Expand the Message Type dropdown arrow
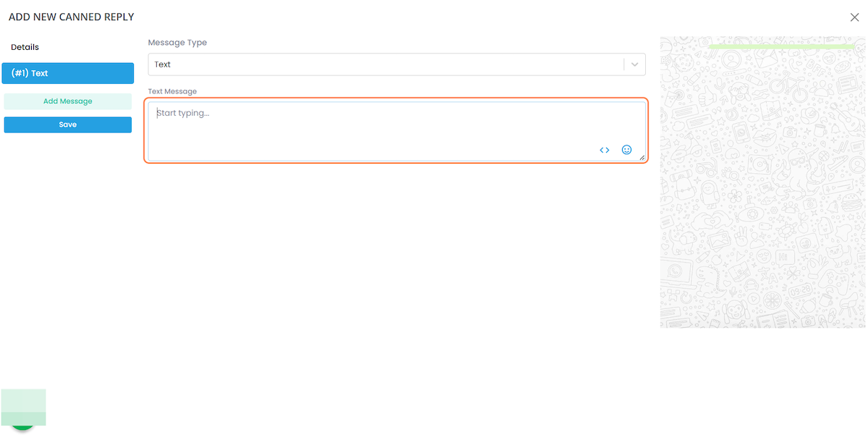The width and height of the screenshot is (868, 435). 634,64
